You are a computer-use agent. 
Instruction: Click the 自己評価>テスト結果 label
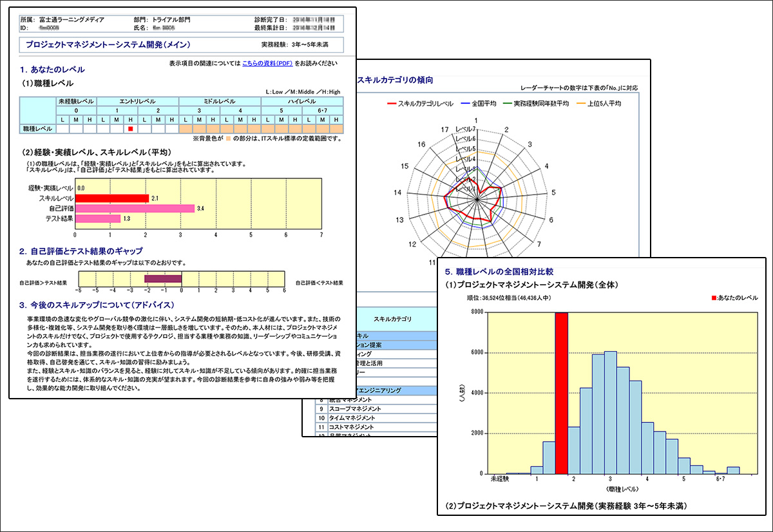click(x=43, y=283)
